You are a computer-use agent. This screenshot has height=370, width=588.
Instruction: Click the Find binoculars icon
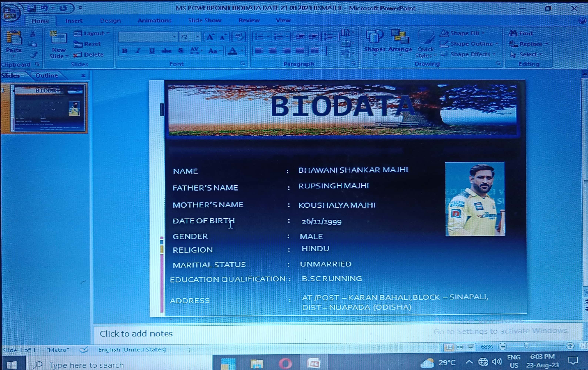[x=513, y=33]
